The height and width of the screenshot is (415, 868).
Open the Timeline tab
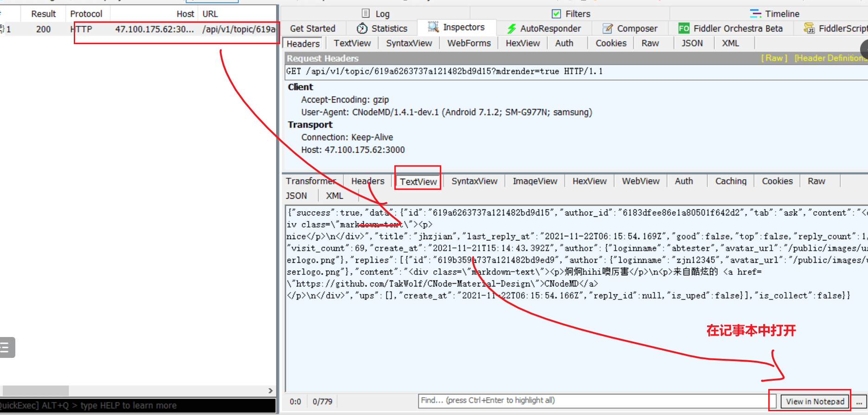coord(774,14)
